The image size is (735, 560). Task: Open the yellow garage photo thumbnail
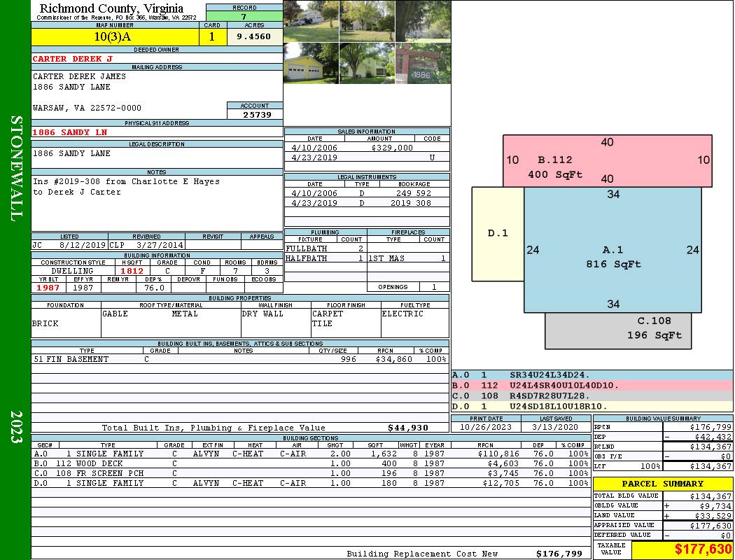pyautogui.click(x=311, y=64)
